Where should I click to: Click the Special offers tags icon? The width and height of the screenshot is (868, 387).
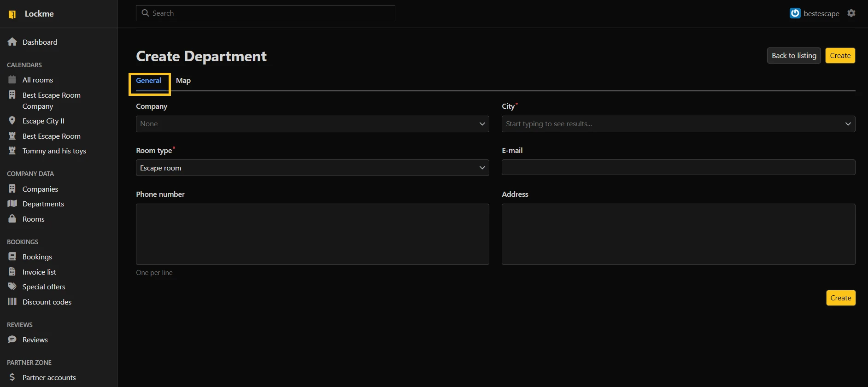click(x=12, y=287)
